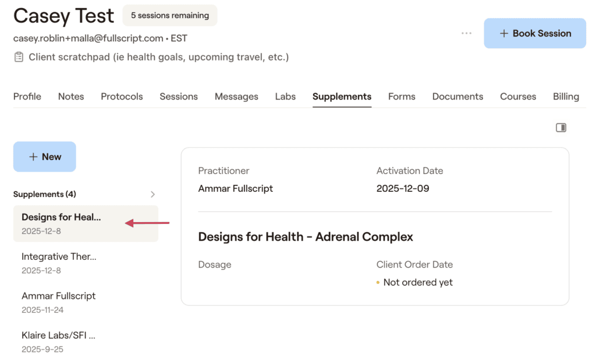Open the Labs tab
Image resolution: width=596 pixels, height=364 pixels.
tap(285, 97)
